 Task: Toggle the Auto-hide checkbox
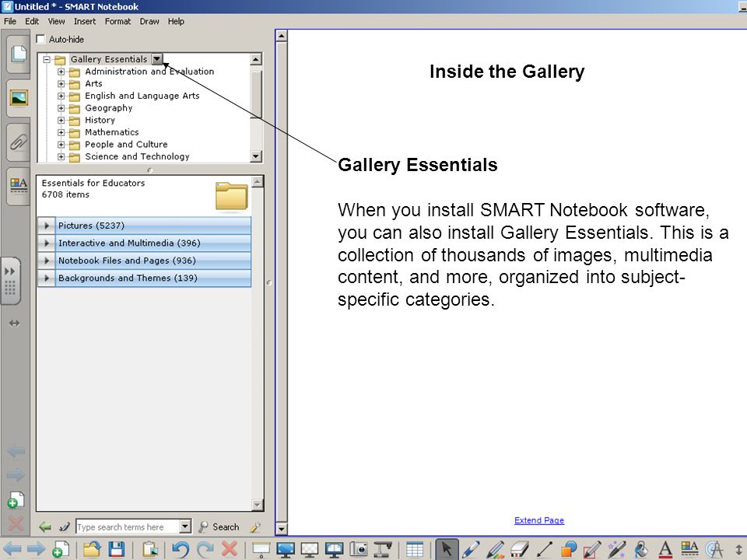click(41, 39)
